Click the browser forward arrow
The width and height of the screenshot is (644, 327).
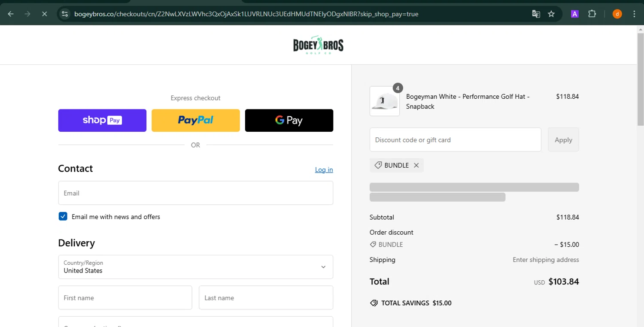pos(27,14)
